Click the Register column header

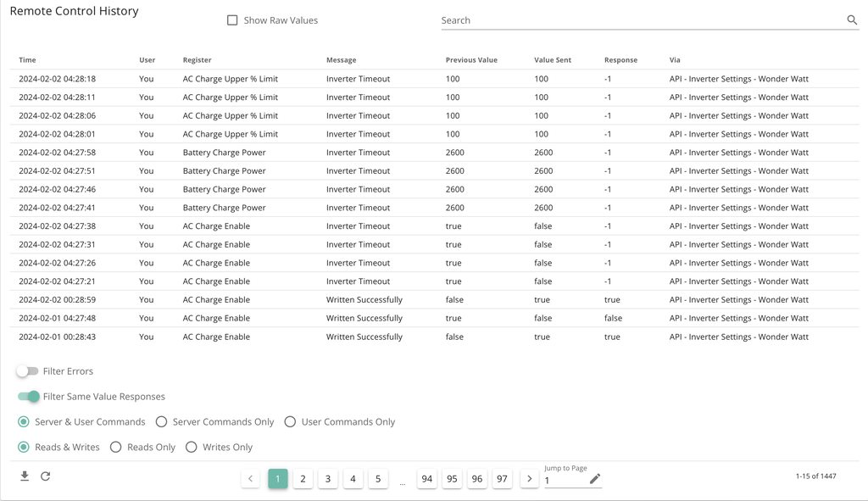pos(197,60)
